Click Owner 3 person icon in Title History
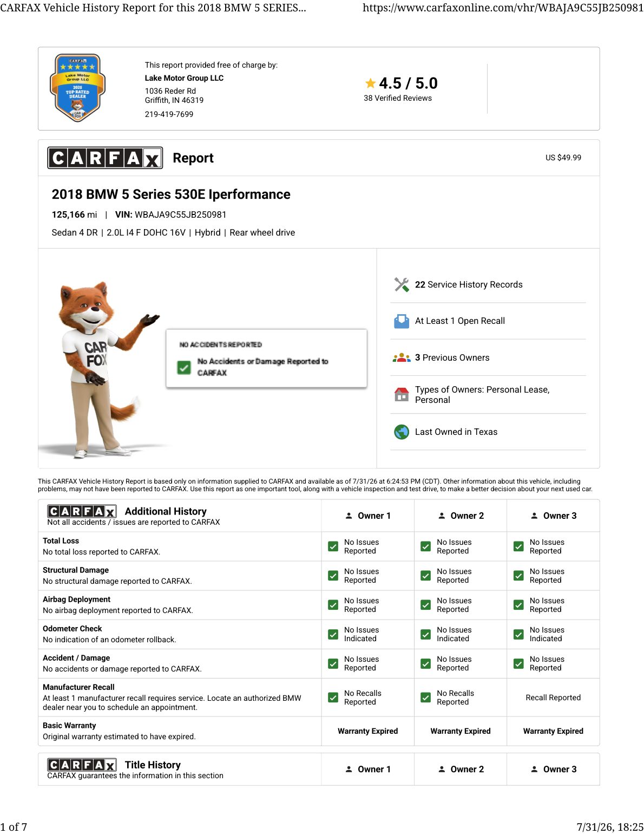Viewport: 644px width, 834px height. tap(534, 770)
